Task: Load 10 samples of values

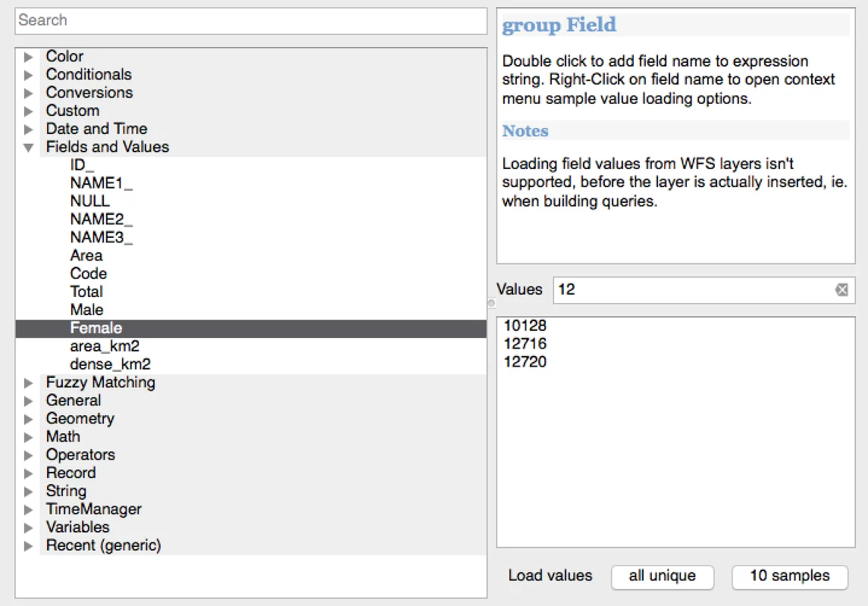Action: pos(789,576)
